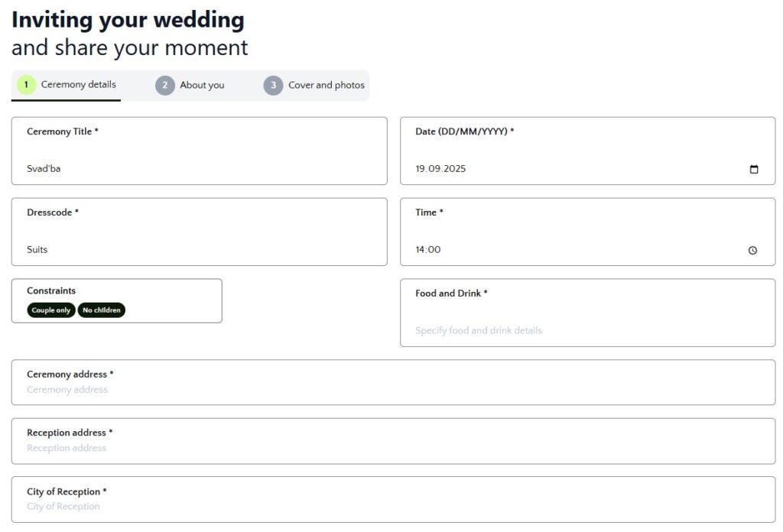Open the calendar date picker icon
Screen dimensions: 783x532
click(753, 169)
